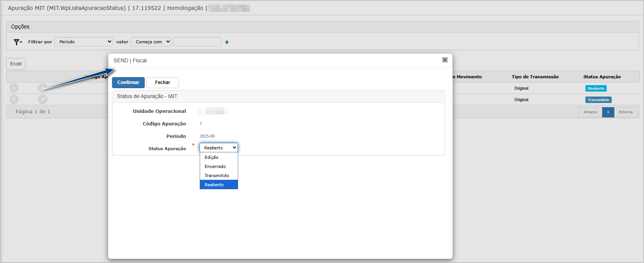This screenshot has width=644, height=263.
Task: Open the 'Começa com' operator dropdown
Action: coord(151,42)
